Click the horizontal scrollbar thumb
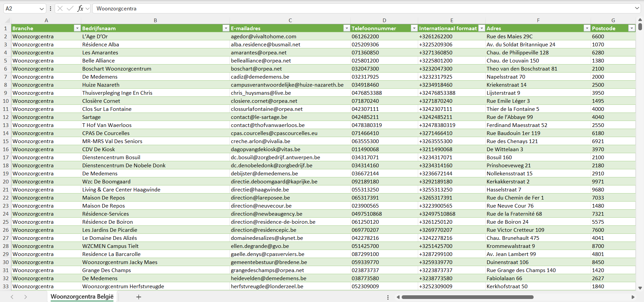 point(467,297)
